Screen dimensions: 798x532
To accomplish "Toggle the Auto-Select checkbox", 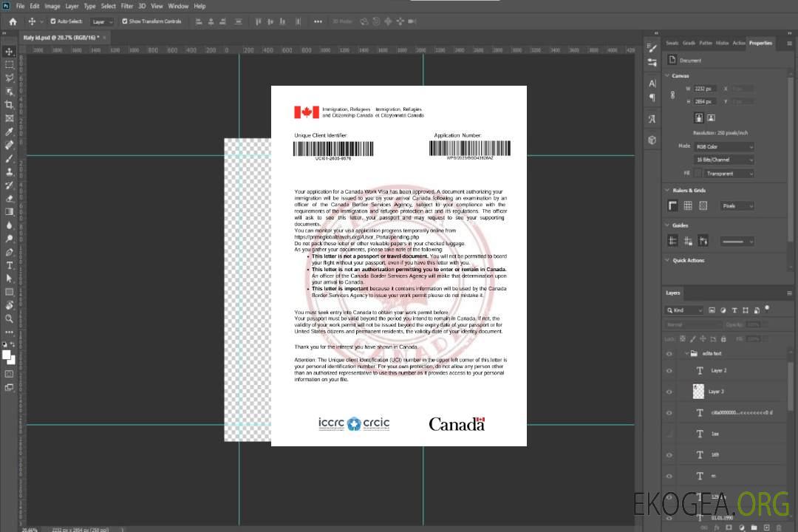I will pos(53,21).
